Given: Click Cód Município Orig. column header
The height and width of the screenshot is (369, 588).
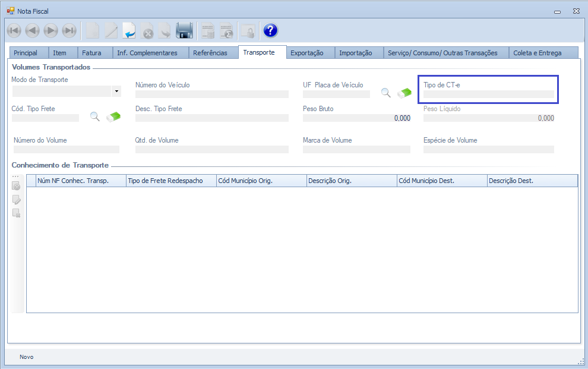Looking at the screenshot, I should [261, 181].
